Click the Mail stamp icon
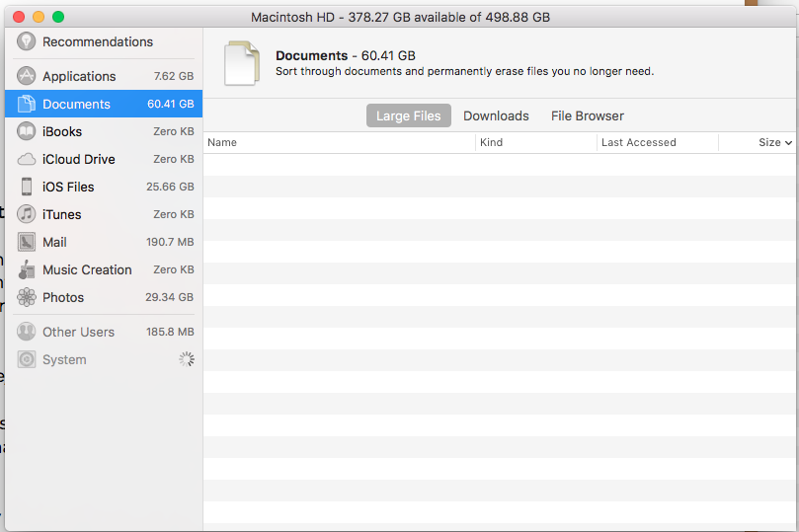 pos(26,242)
